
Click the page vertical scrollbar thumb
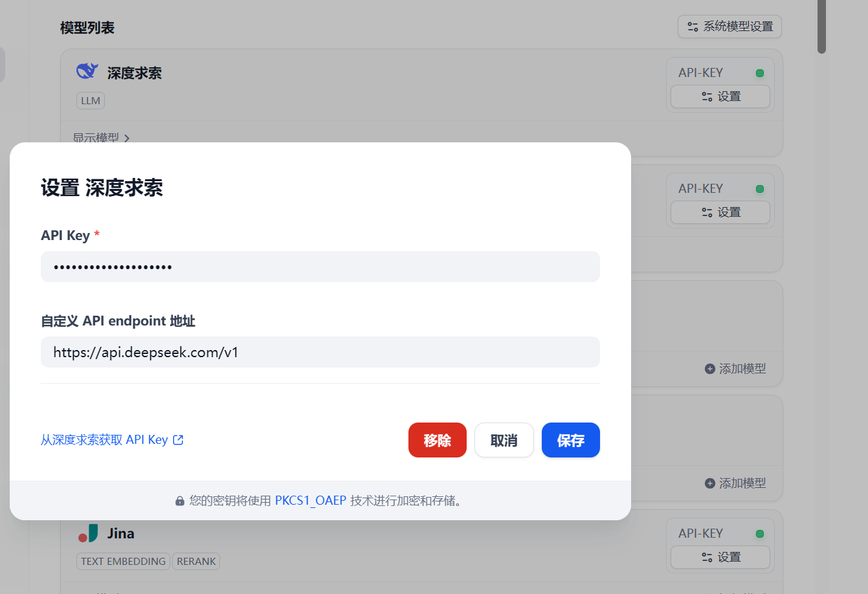pos(821,27)
